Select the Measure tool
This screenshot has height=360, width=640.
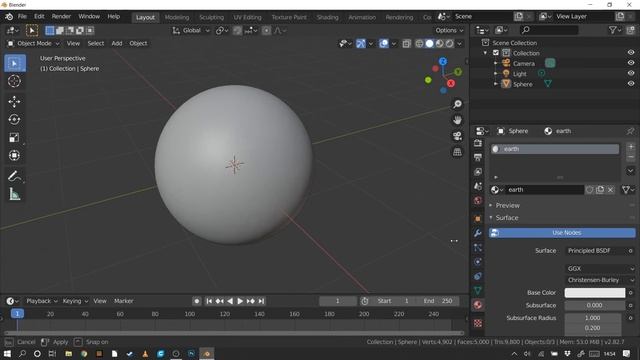pyautogui.click(x=14, y=194)
